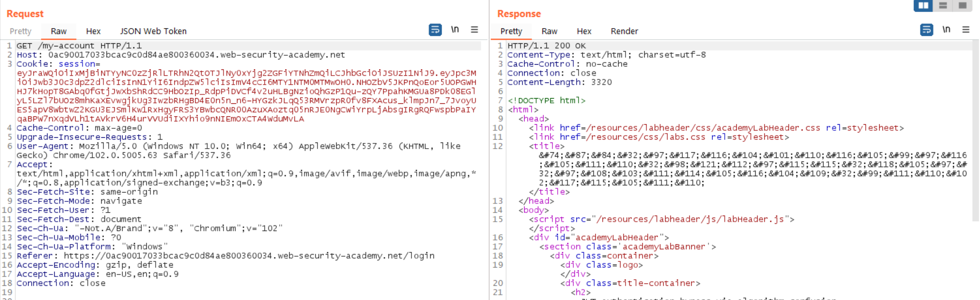The height and width of the screenshot is (300, 980).
Task: Select the single combined tabbed layout icon
Action: coord(962,5)
